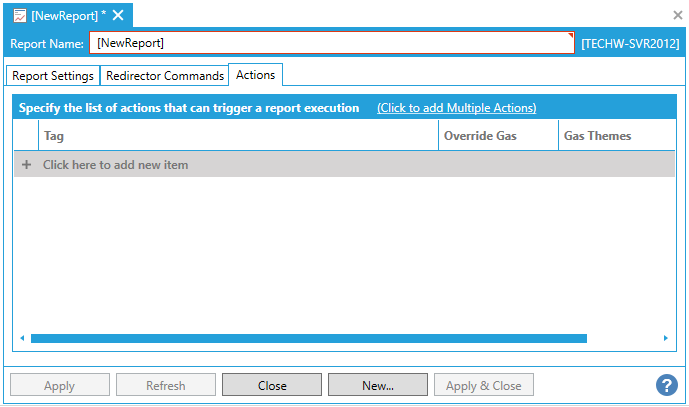Screen dimensions: 689x407
Task: Click the Report Name input field
Action: click(x=332, y=43)
